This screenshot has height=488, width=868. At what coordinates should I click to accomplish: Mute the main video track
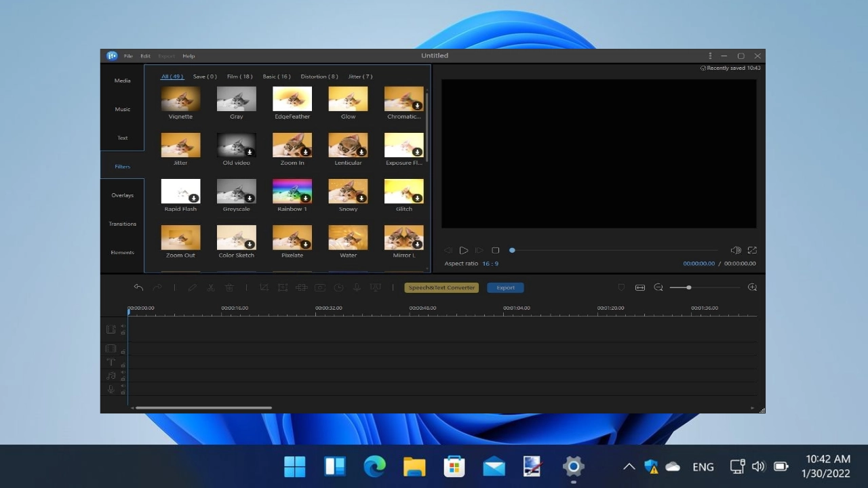[123, 326]
